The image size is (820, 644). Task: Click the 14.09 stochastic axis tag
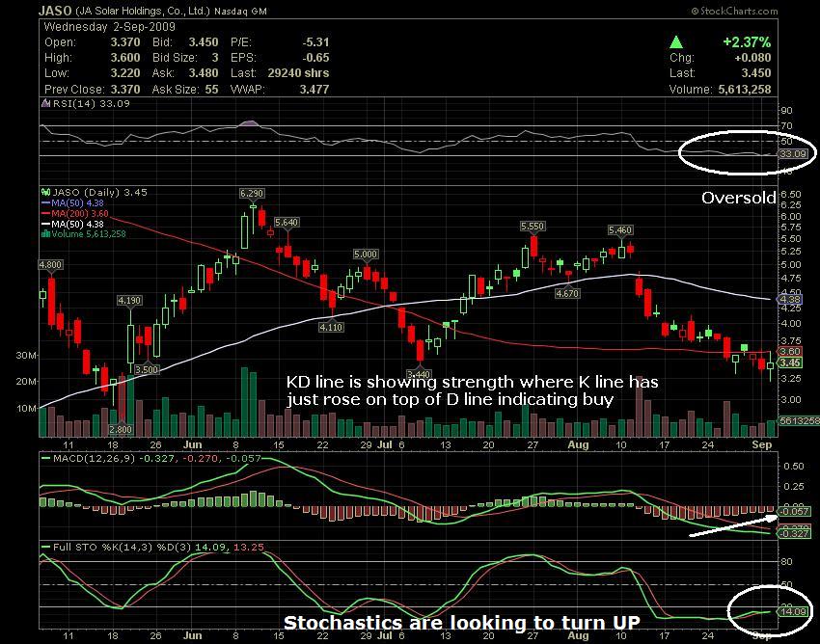[x=794, y=611]
